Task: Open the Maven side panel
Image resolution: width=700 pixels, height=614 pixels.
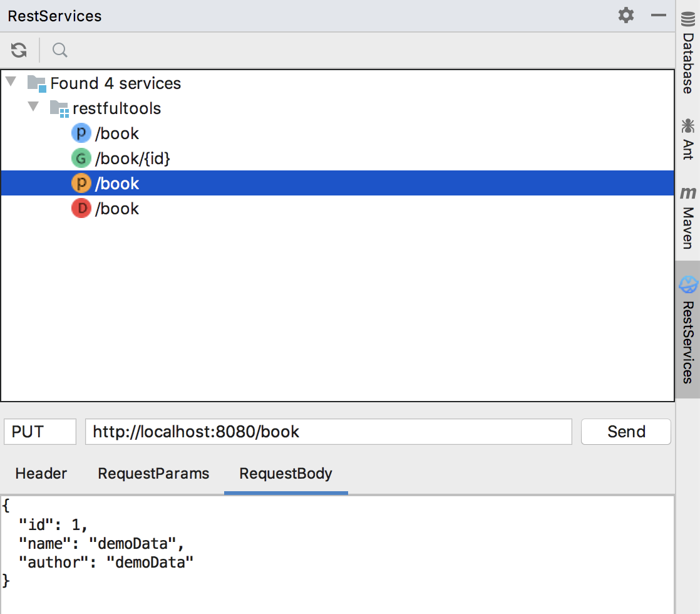Action: [x=687, y=217]
